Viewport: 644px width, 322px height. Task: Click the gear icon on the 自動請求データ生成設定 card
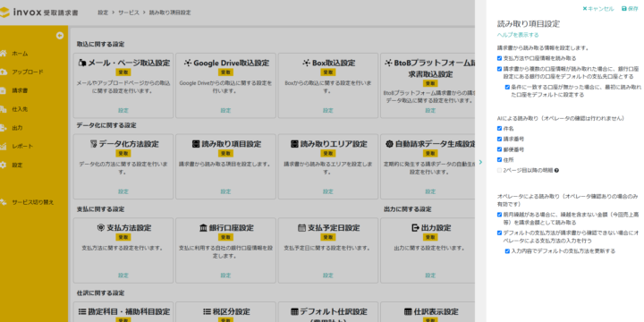pos(389,144)
